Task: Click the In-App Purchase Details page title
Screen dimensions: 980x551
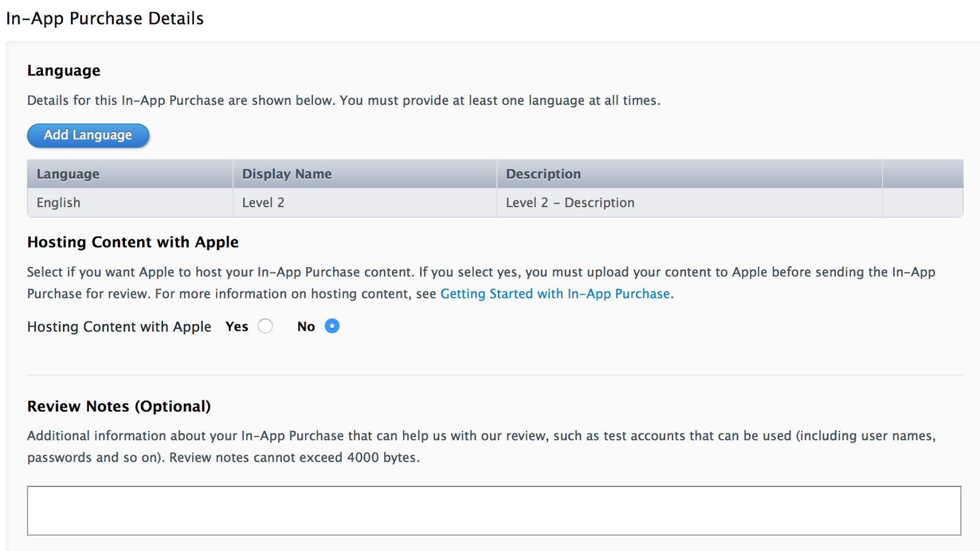Action: 105,18
